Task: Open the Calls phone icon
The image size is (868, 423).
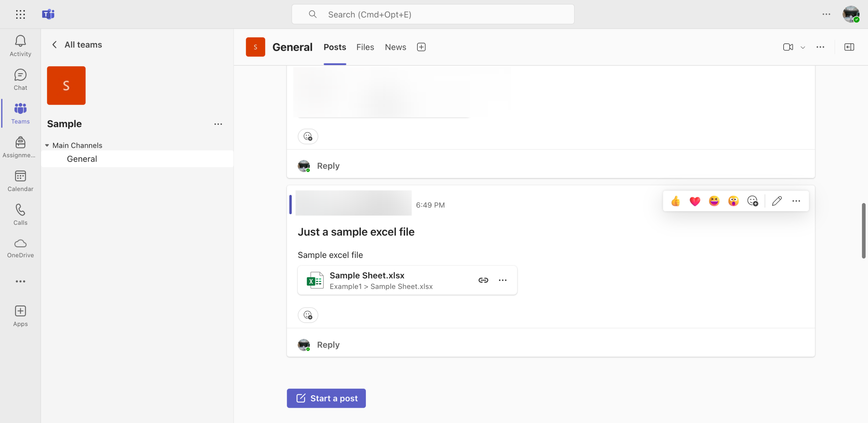Action: pyautogui.click(x=20, y=215)
